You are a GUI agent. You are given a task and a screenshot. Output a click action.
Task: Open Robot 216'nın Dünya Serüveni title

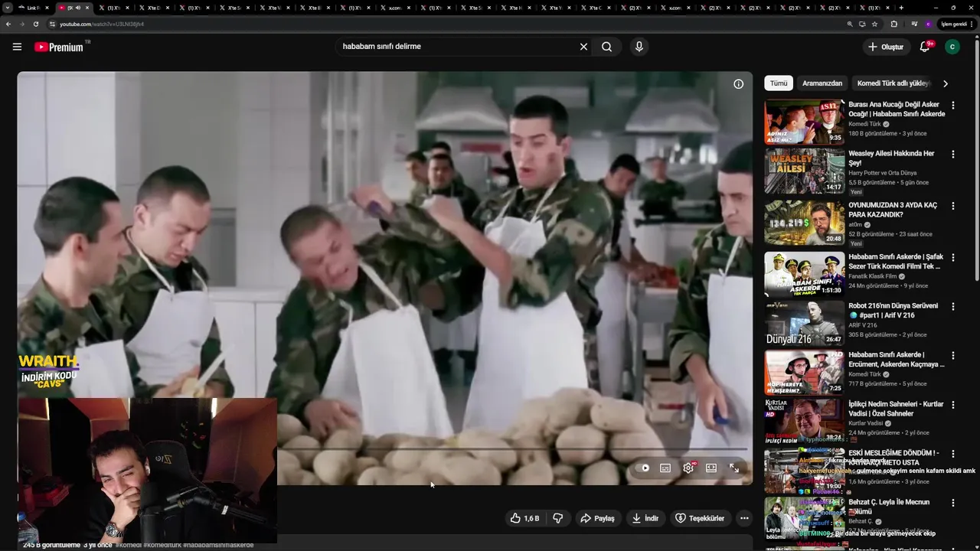[893, 310]
